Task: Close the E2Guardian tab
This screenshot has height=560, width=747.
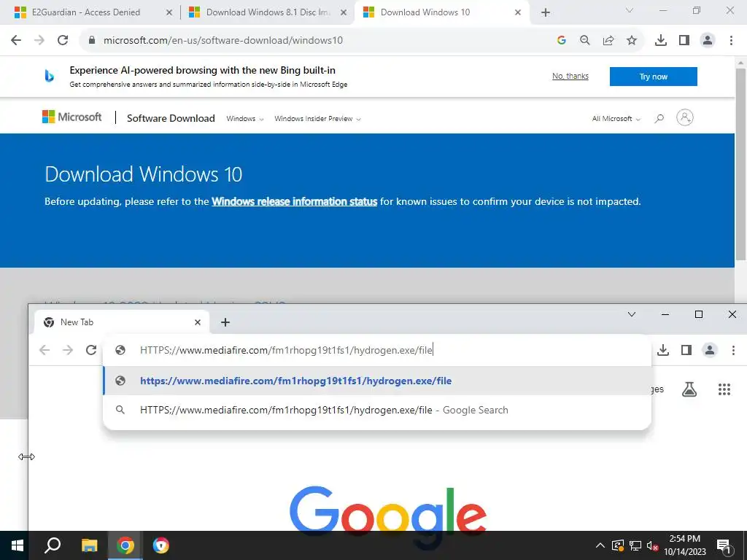Action: pos(169,13)
